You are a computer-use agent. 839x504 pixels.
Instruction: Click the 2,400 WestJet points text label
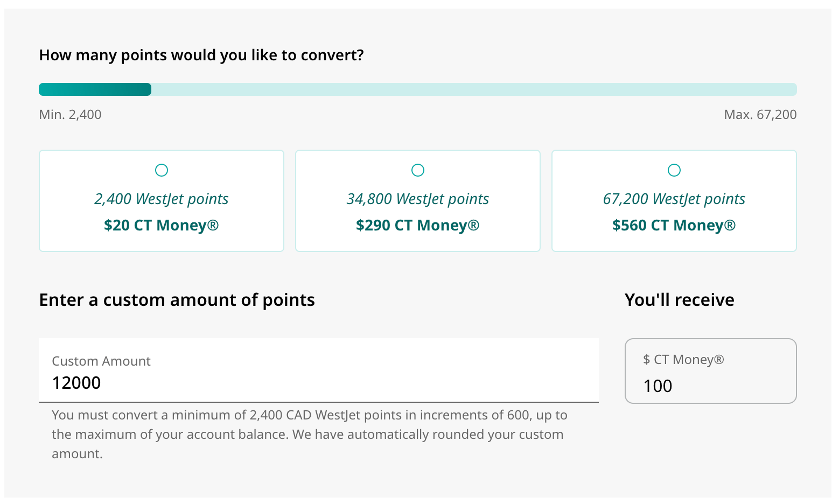coord(162,199)
